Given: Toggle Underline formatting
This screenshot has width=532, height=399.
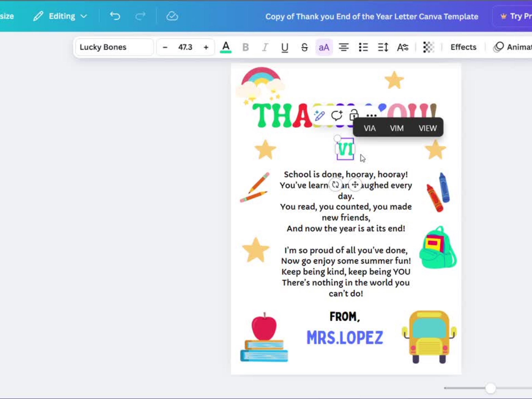Looking at the screenshot, I should tap(285, 47).
